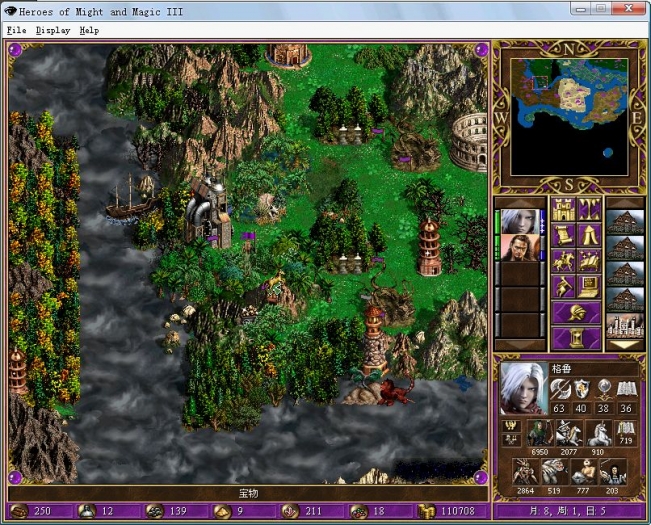Click the sailing ship on the map

pyautogui.click(x=131, y=199)
